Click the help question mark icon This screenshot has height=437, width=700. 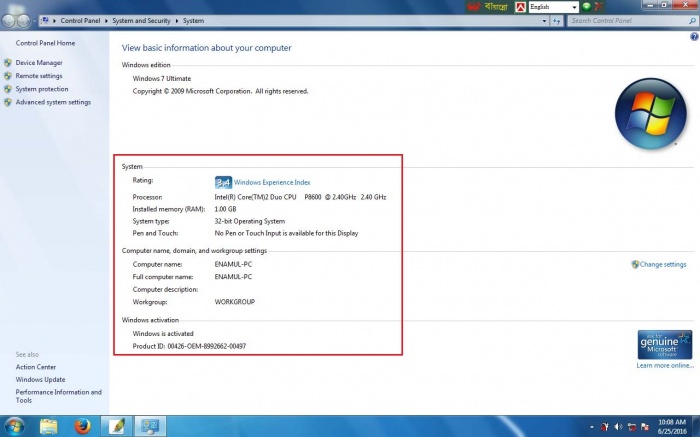(x=694, y=37)
